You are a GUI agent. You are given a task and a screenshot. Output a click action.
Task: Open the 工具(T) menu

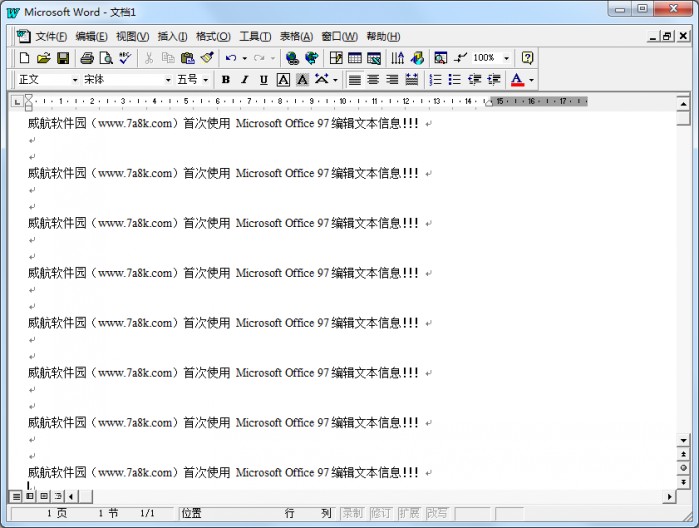pyautogui.click(x=255, y=37)
